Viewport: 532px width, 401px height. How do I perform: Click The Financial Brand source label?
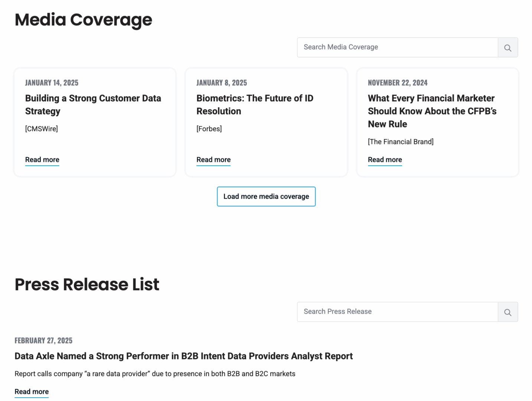401,141
